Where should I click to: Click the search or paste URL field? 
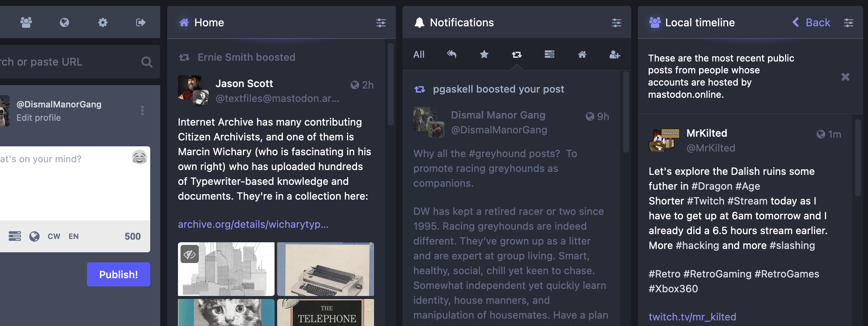[x=67, y=62]
